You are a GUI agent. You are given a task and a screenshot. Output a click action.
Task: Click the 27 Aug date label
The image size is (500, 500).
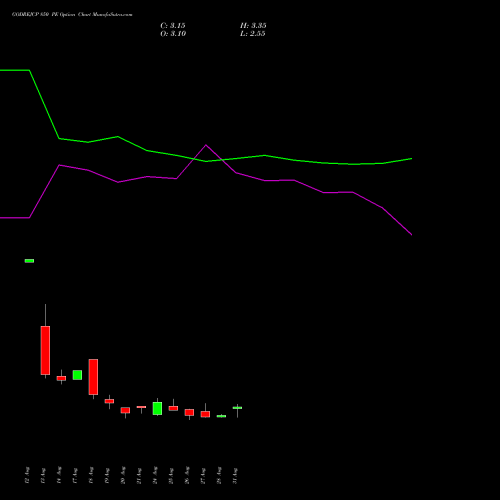tap(203, 475)
